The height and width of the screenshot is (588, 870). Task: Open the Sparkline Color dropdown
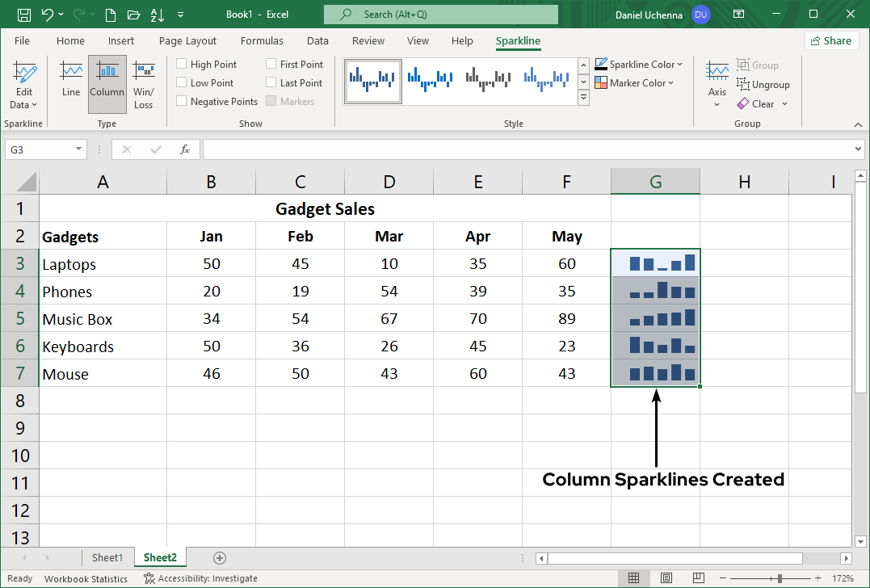point(639,63)
